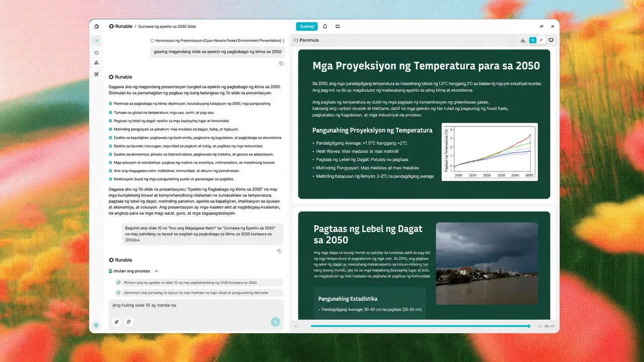Click the 'Pagtaas ng Lebel ng Dagat sa 2050' heading

(368, 235)
